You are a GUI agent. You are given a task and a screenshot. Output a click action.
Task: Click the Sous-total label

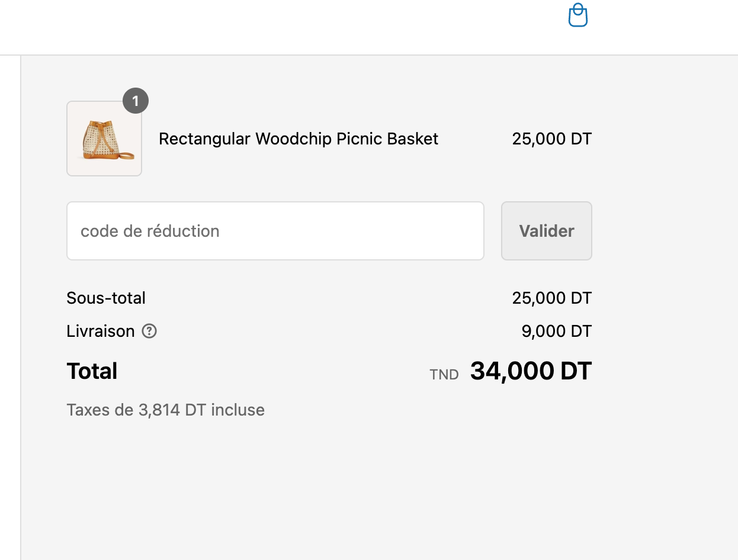(x=106, y=298)
